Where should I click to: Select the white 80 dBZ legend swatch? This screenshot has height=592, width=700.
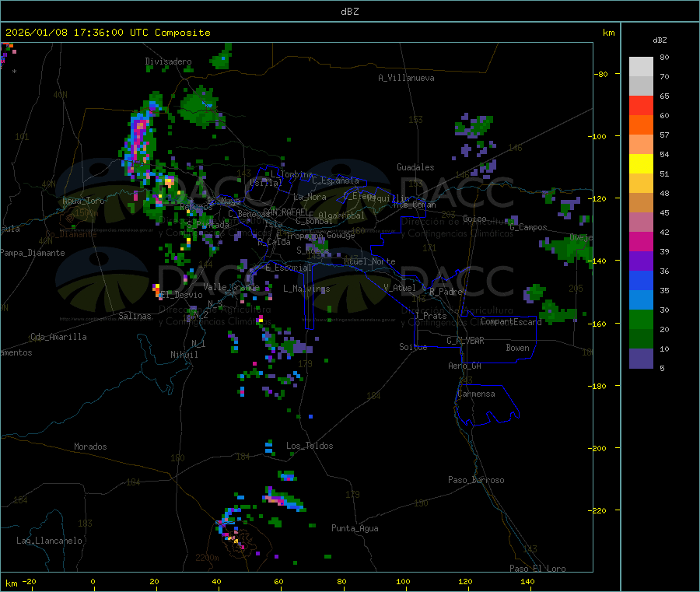pos(641,67)
